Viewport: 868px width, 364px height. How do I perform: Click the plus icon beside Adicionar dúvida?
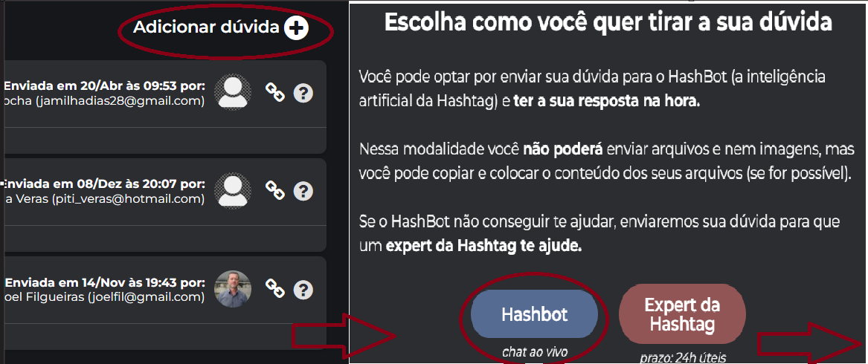(x=296, y=28)
